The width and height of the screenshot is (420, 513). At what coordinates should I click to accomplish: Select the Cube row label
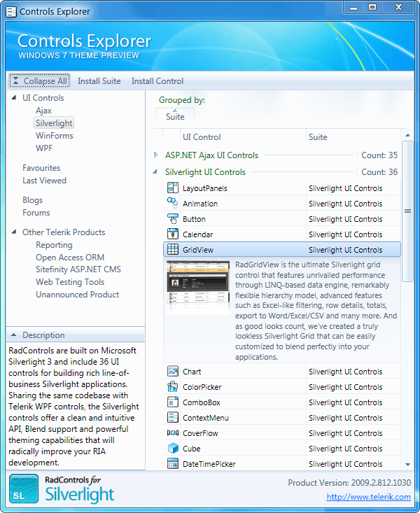click(x=191, y=449)
